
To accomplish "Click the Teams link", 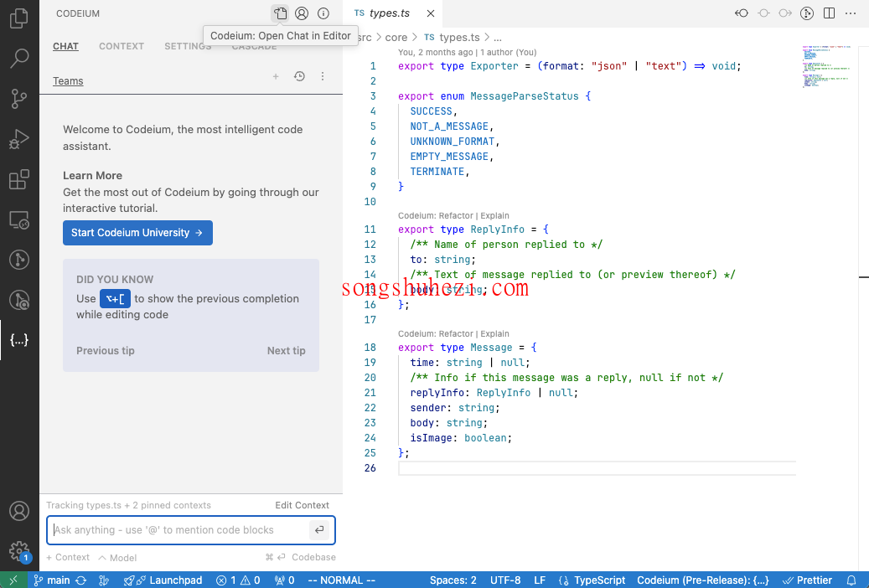I will pos(68,81).
